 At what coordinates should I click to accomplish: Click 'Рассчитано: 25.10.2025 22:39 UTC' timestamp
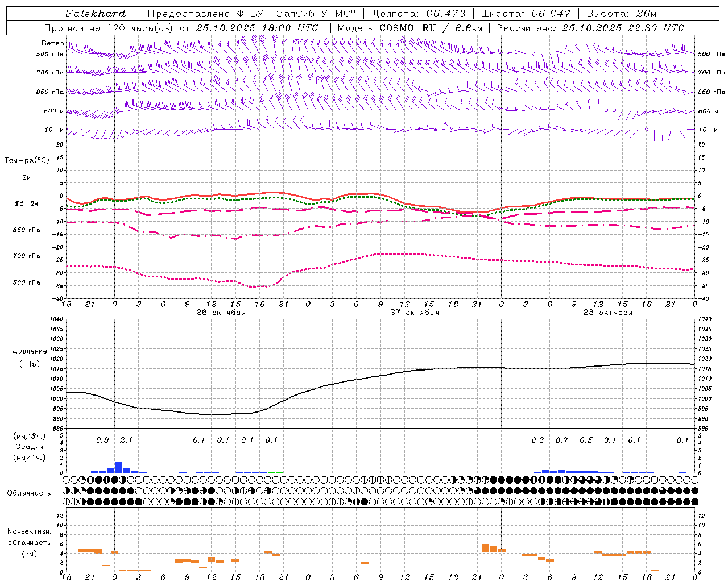[590, 28]
